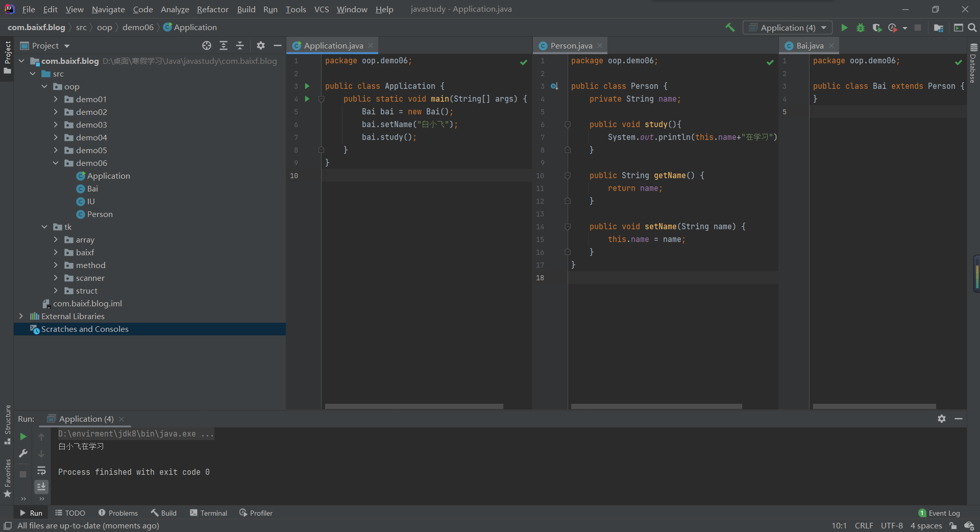This screenshot has width=980, height=532.
Task: Expand the scanner folder
Action: coord(56,278)
